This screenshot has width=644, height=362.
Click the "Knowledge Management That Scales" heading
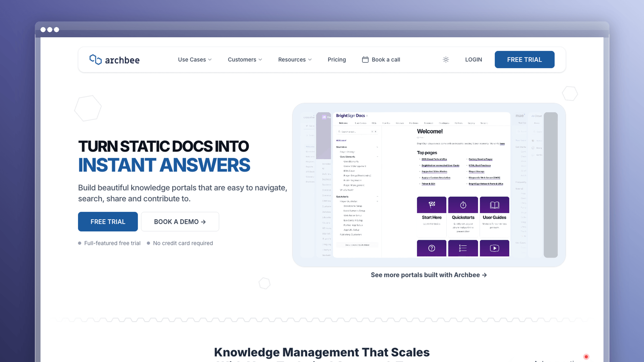pyautogui.click(x=322, y=352)
